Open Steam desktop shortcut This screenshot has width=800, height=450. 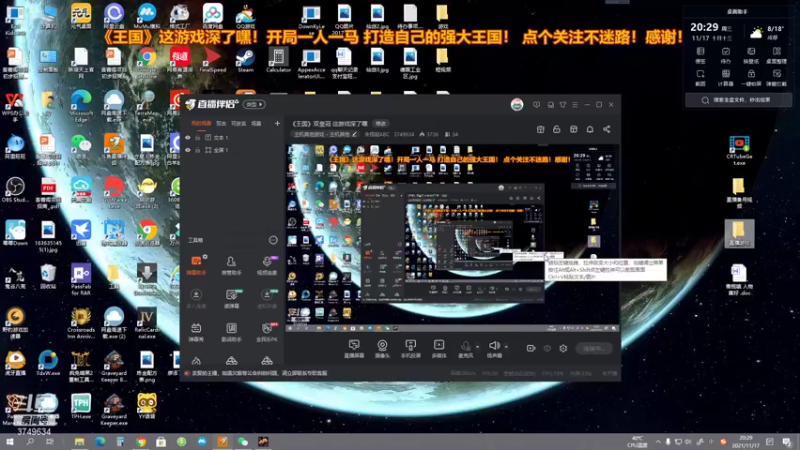tap(245, 60)
